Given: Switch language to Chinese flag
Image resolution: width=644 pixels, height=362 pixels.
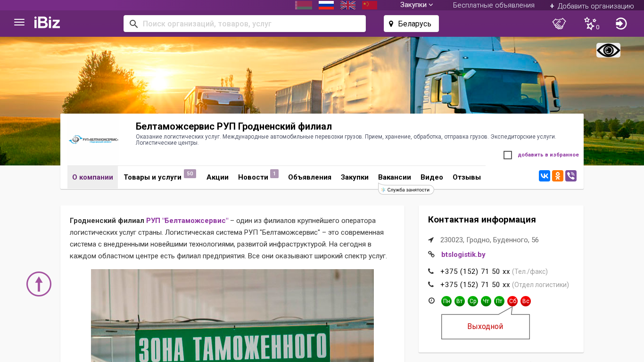Looking at the screenshot, I should click(x=370, y=5).
